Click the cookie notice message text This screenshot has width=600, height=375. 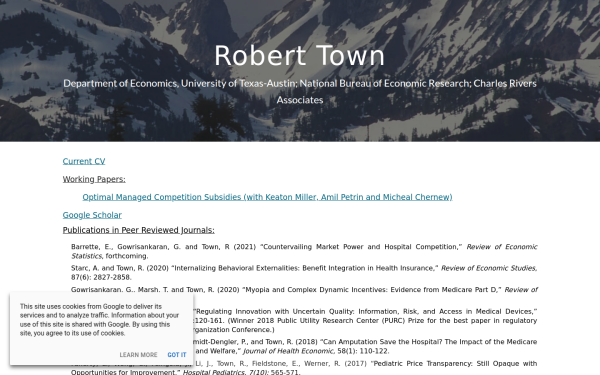tap(99, 320)
